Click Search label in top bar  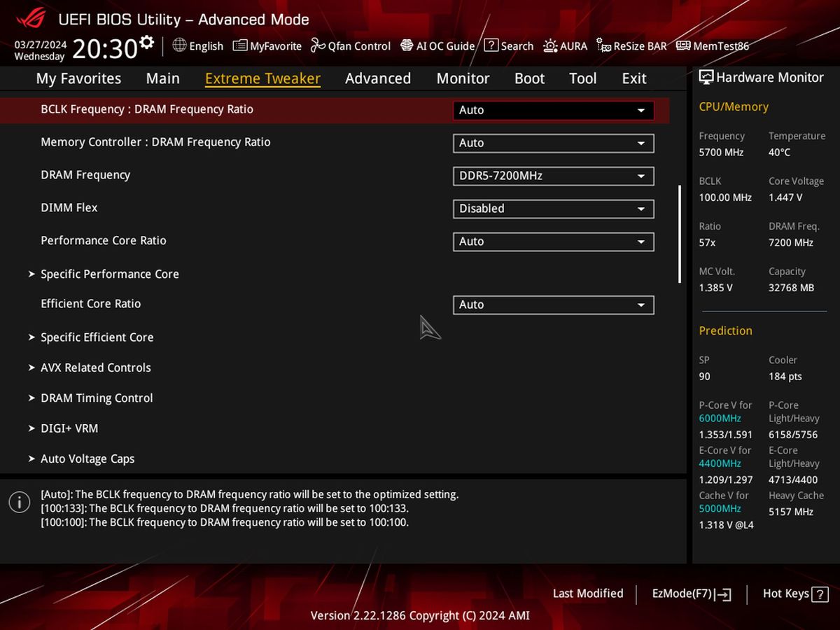pos(517,46)
